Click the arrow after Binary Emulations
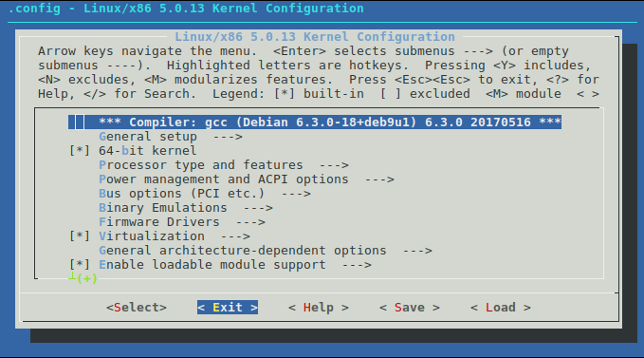 point(258,208)
